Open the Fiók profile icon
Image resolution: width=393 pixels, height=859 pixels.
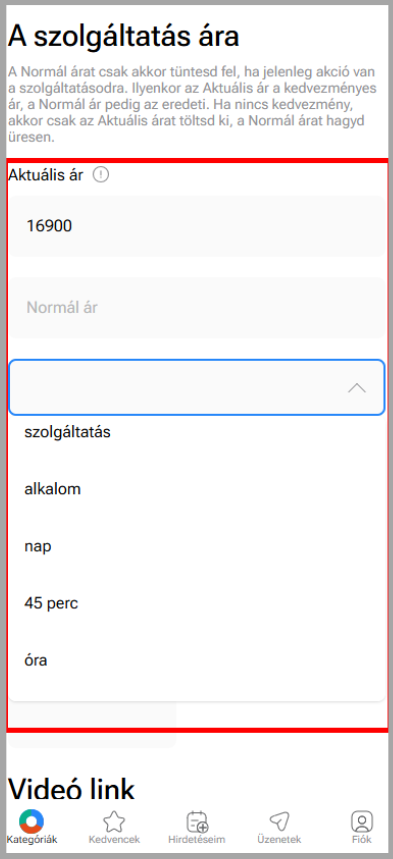pos(362,822)
